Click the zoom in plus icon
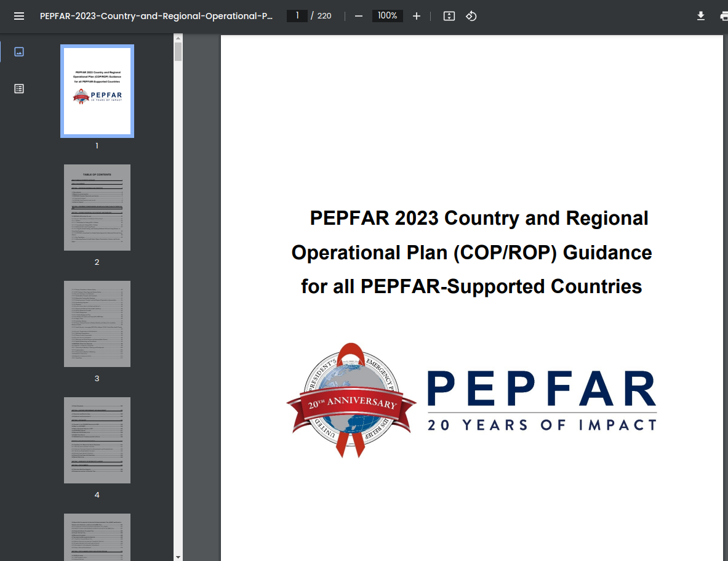 417,16
